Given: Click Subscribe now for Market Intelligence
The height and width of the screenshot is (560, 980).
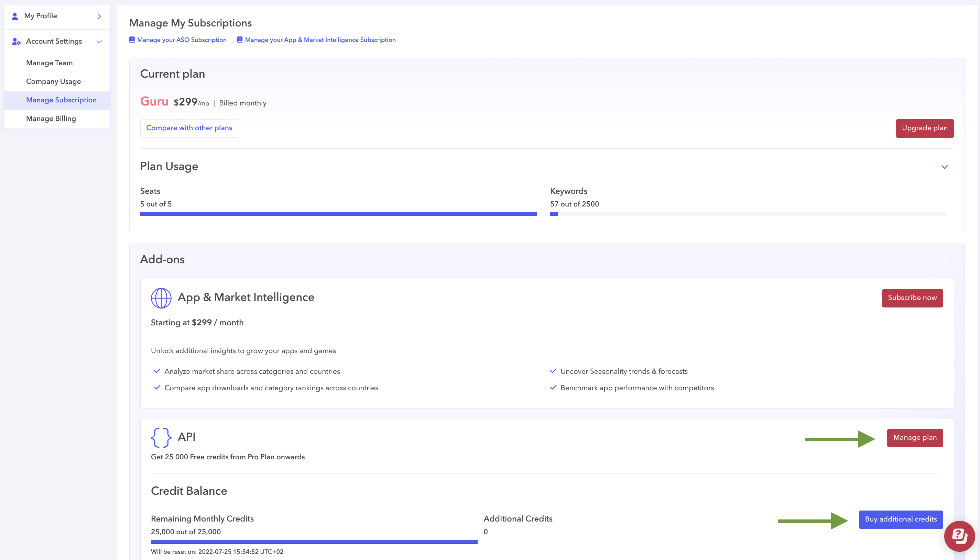Looking at the screenshot, I should (x=912, y=298).
